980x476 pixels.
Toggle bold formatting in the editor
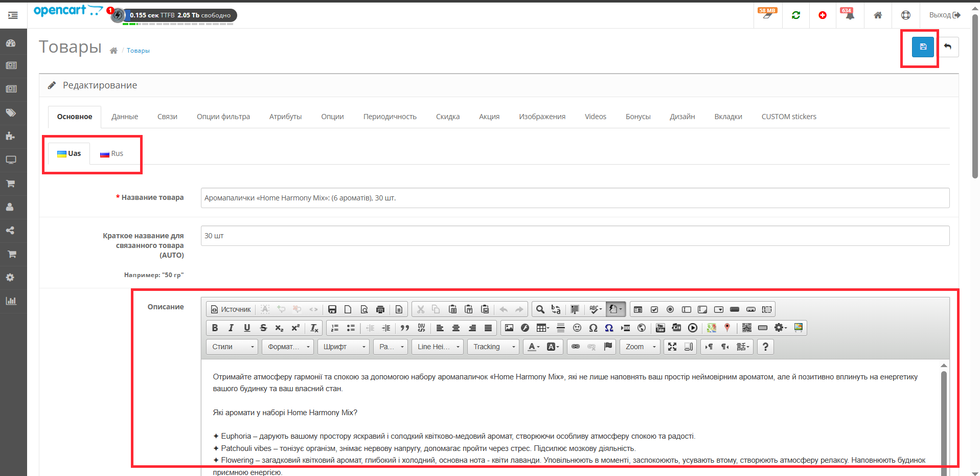pyautogui.click(x=215, y=328)
